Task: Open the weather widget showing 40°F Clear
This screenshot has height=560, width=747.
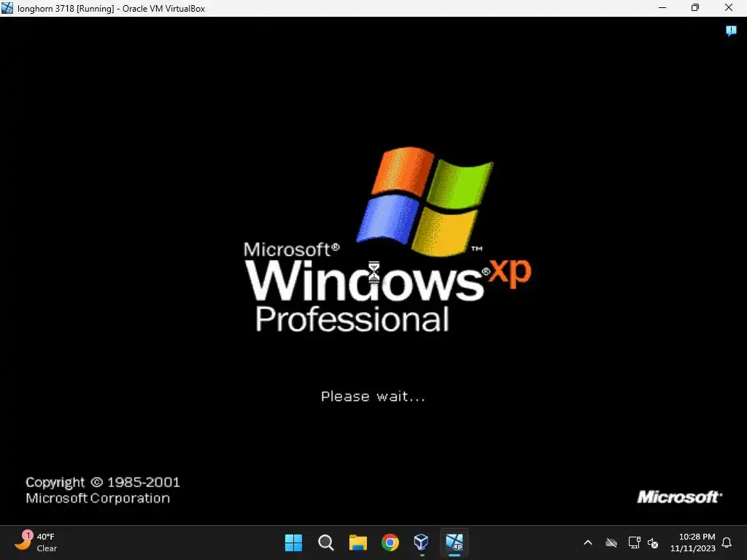Action: (36, 542)
